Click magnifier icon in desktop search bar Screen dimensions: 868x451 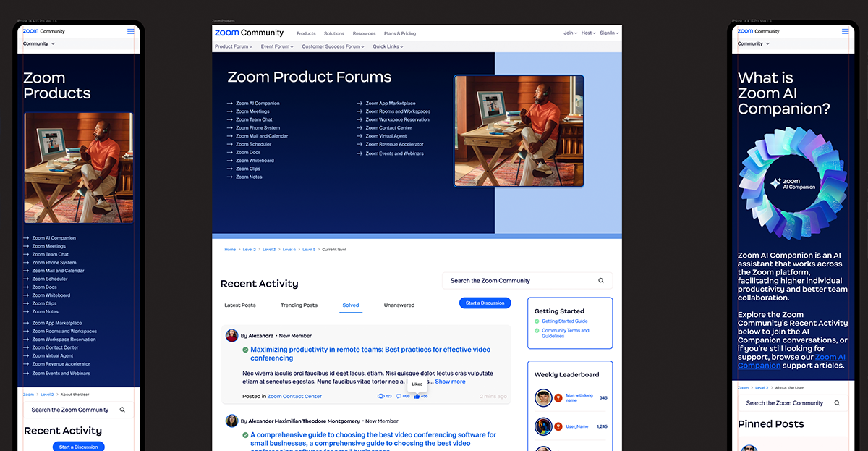pyautogui.click(x=601, y=281)
